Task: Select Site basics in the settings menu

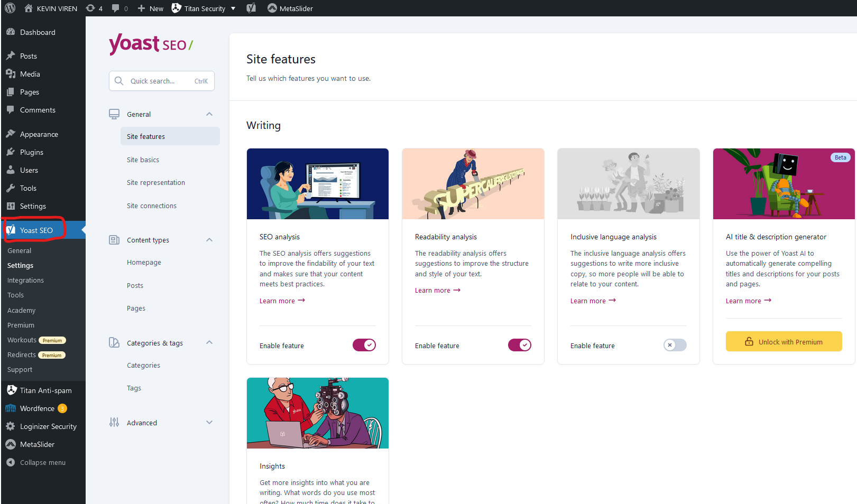Action: [x=143, y=160]
